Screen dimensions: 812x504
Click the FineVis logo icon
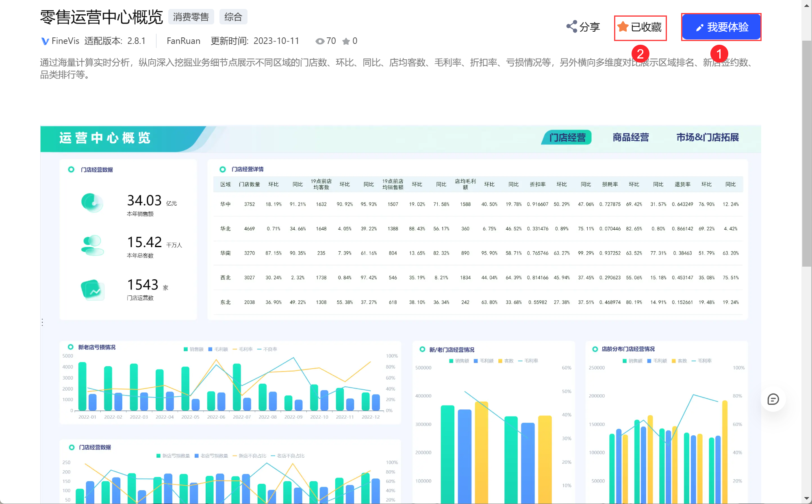pos(45,41)
